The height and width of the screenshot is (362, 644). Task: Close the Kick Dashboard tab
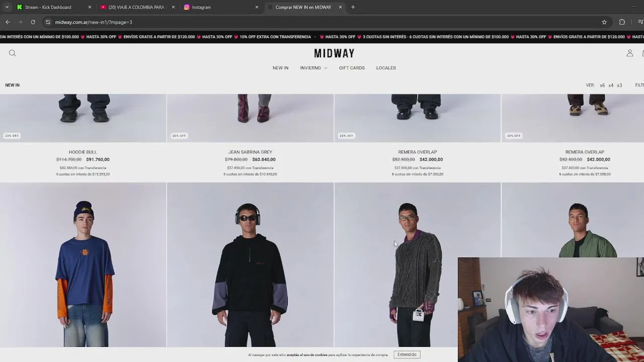click(x=90, y=7)
